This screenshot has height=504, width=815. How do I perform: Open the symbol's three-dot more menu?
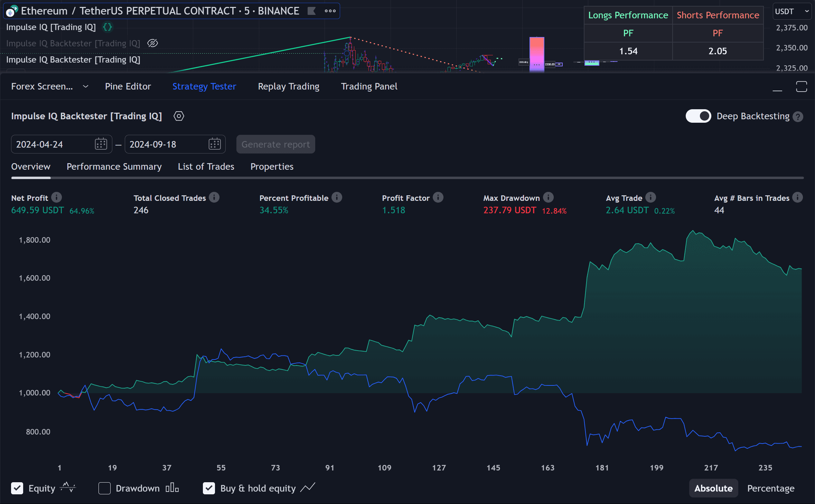pos(330,11)
